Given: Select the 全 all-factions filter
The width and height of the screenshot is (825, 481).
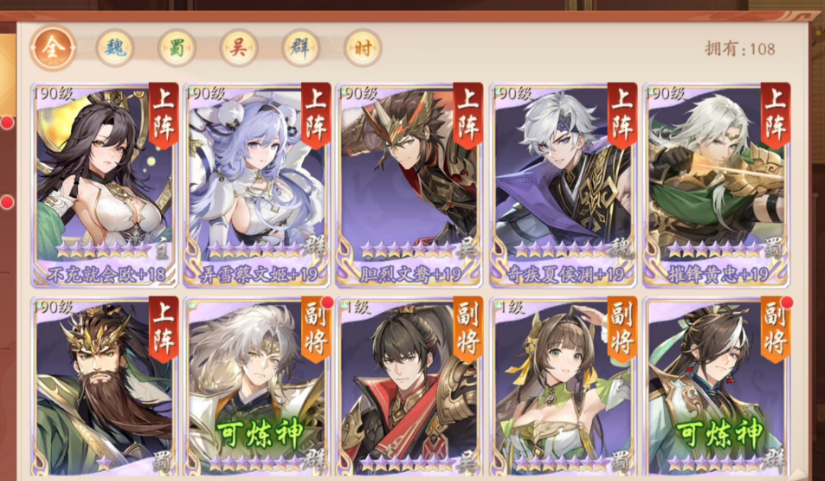Looking at the screenshot, I should coord(53,48).
